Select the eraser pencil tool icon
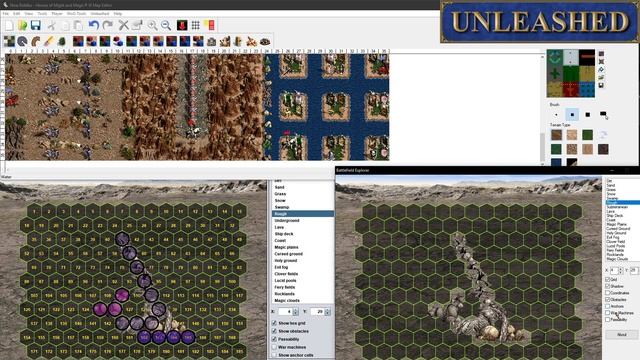The width and height of the screenshot is (640, 360). click(x=49, y=41)
